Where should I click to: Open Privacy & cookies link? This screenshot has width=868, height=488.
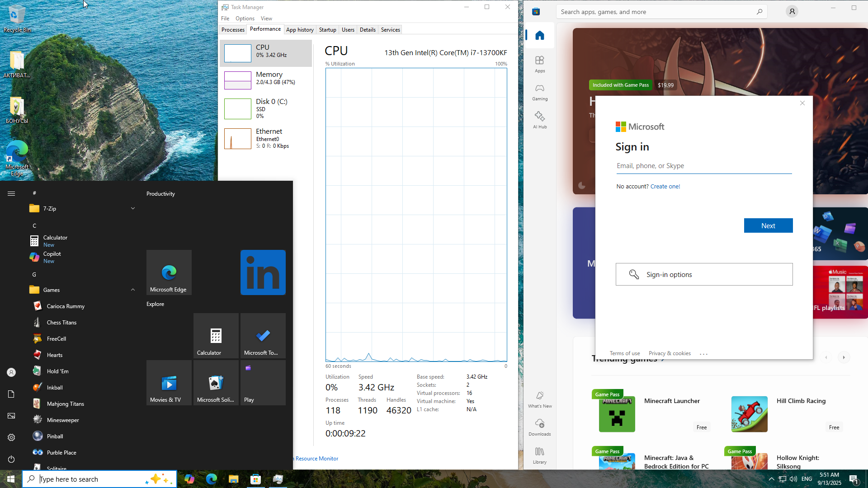(670, 353)
